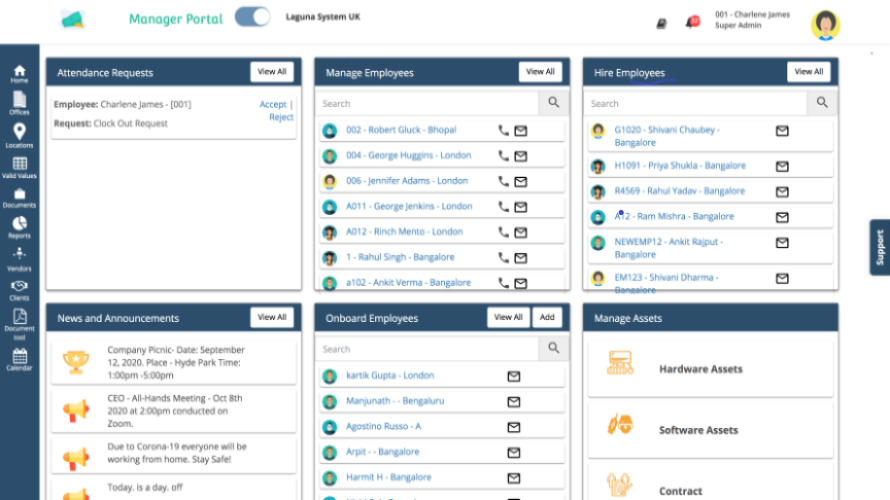
Task: Toggle the Manager Portal switch
Action: [253, 16]
